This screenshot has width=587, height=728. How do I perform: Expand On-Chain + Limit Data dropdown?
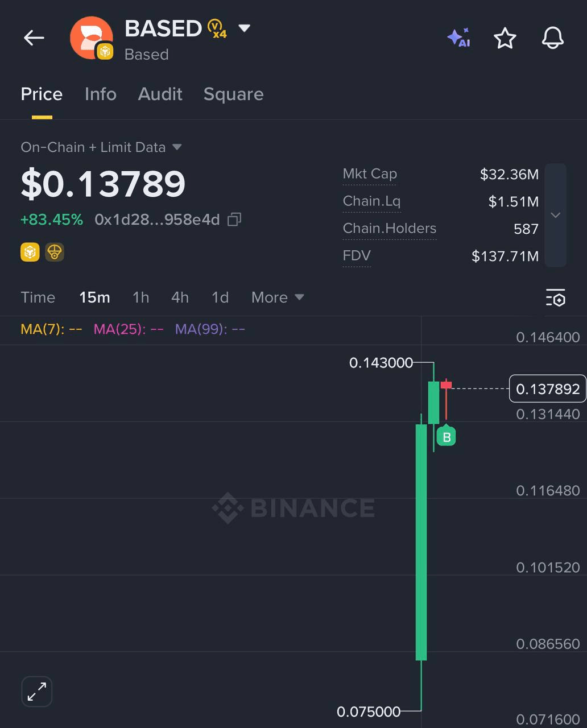177,147
